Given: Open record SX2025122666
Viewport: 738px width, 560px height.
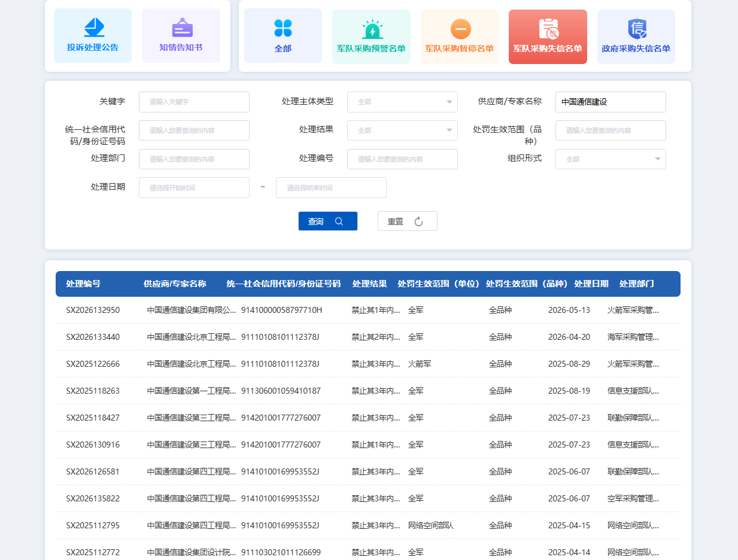Looking at the screenshot, I should pos(93,364).
